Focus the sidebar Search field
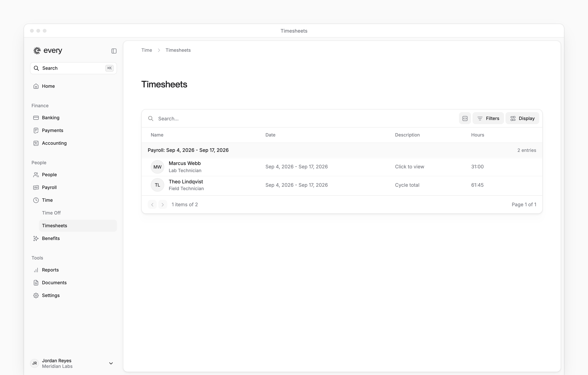The width and height of the screenshot is (588, 375). 73,68
